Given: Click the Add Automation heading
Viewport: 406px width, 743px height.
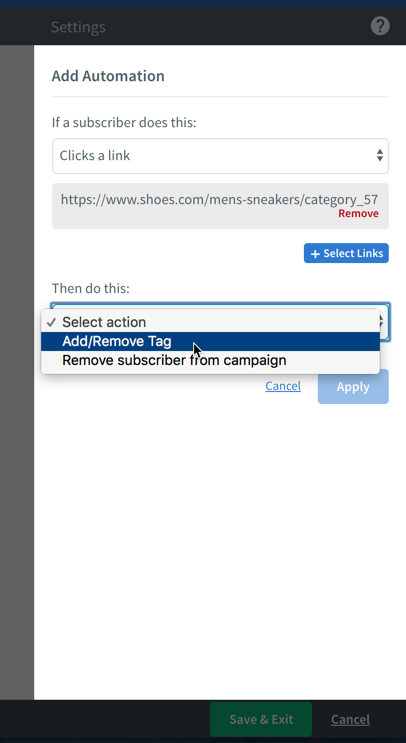Looking at the screenshot, I should 108,76.
